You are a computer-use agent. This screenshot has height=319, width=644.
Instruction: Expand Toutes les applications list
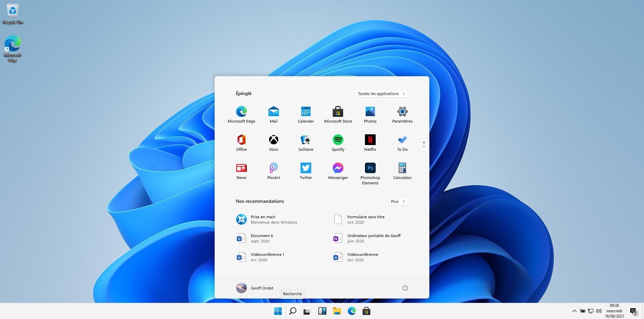381,94
